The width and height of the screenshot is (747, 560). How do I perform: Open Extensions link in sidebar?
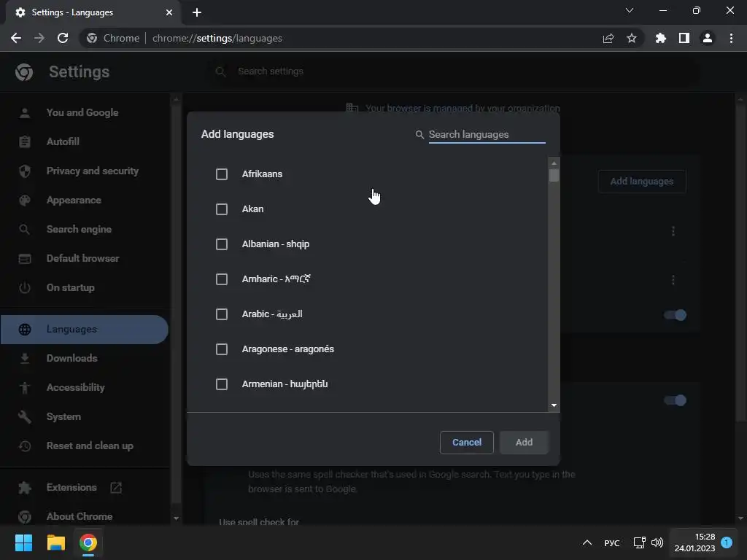[x=71, y=488]
